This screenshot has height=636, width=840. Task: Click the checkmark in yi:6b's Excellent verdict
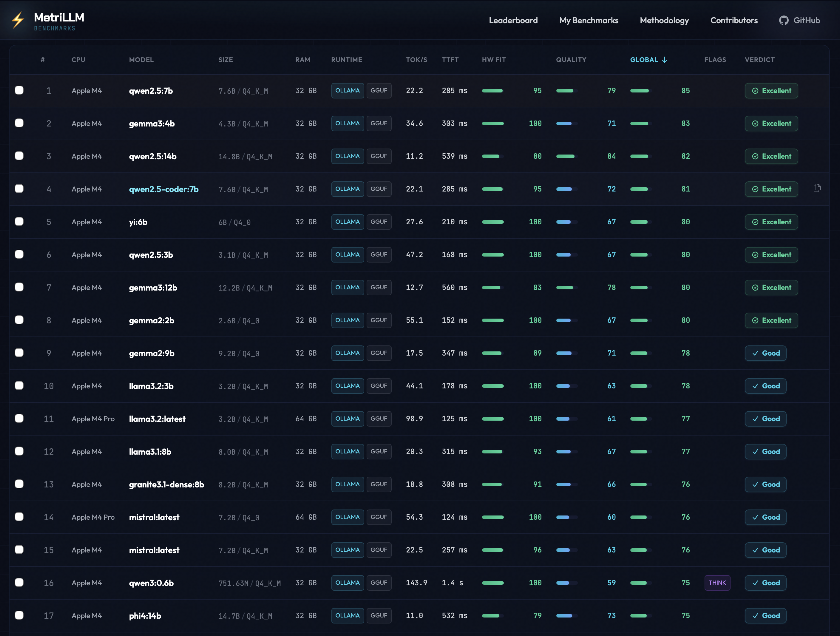755,222
